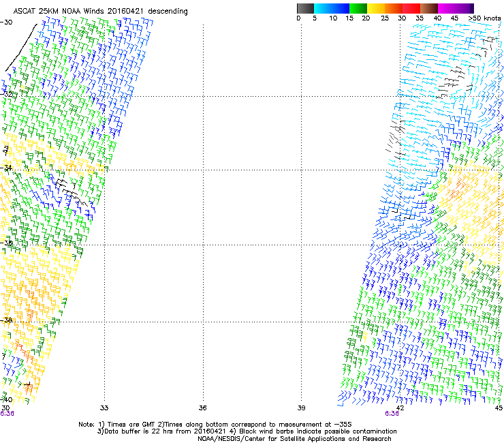Click the '10' legend scale number
The height and width of the screenshot is (443, 504).
333,18
